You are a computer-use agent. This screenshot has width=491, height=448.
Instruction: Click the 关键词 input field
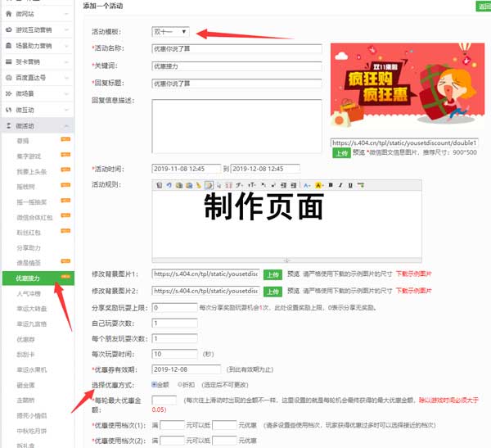click(236, 66)
